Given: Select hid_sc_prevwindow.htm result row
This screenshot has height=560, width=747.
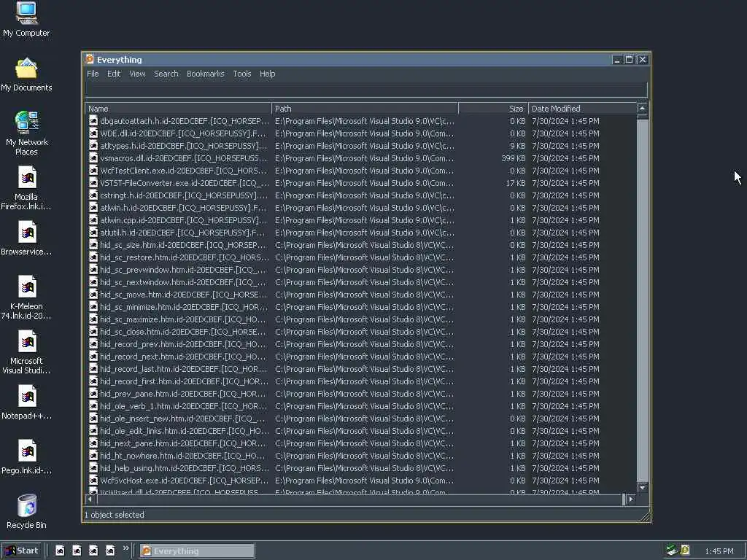Looking at the screenshot, I should point(360,270).
